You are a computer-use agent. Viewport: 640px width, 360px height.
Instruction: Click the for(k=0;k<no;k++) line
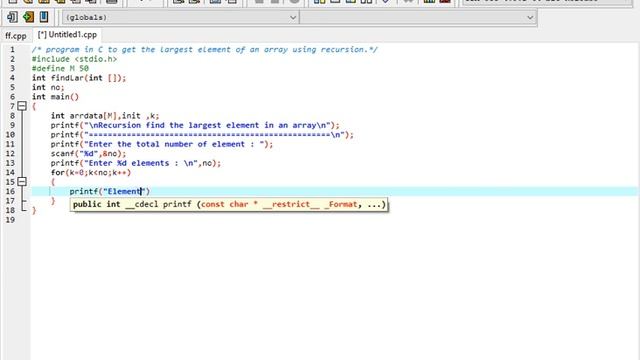point(91,172)
